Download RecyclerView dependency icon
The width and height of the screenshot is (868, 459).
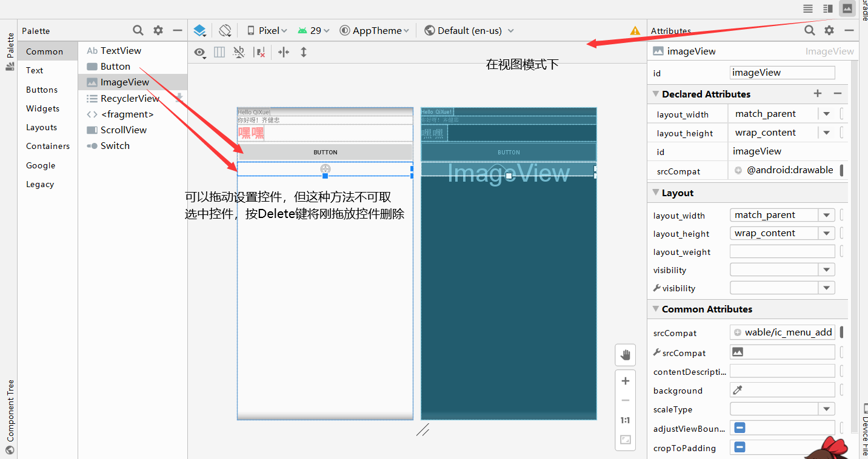pos(179,97)
